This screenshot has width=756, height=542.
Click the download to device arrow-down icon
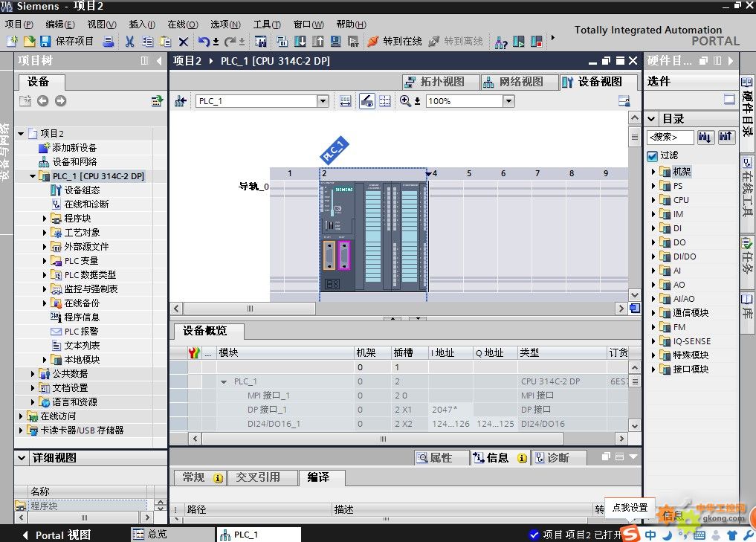300,42
